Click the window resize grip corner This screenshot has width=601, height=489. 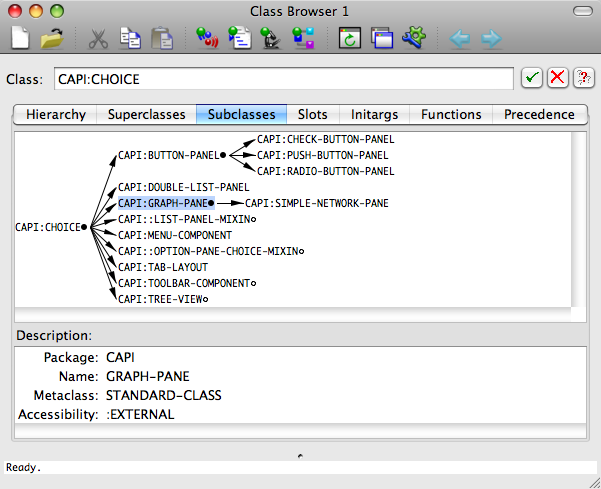pyautogui.click(x=595, y=483)
